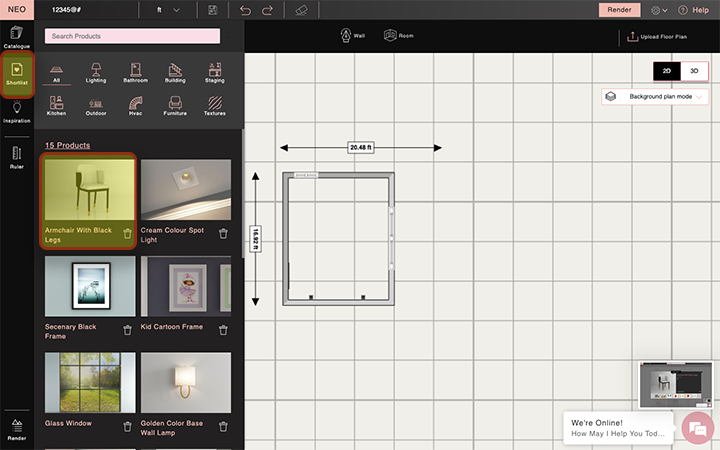Screen dimensions: 720x450
Task: Click the 15 Products link
Action: pyautogui.click(x=68, y=146)
